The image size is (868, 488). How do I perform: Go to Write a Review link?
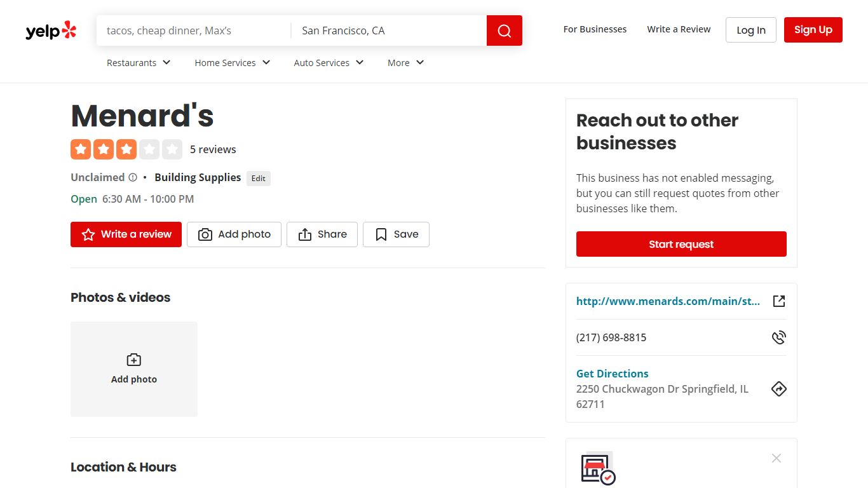(679, 29)
